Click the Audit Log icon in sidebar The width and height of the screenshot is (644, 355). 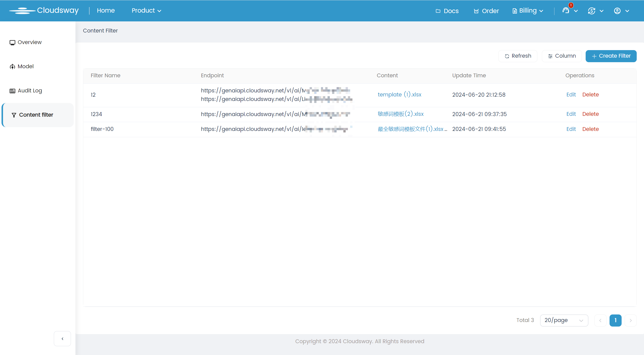click(12, 91)
